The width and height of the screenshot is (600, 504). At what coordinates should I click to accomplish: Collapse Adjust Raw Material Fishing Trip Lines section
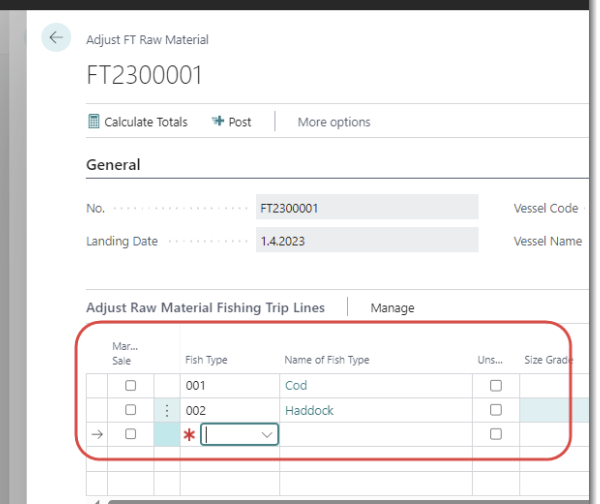click(205, 308)
